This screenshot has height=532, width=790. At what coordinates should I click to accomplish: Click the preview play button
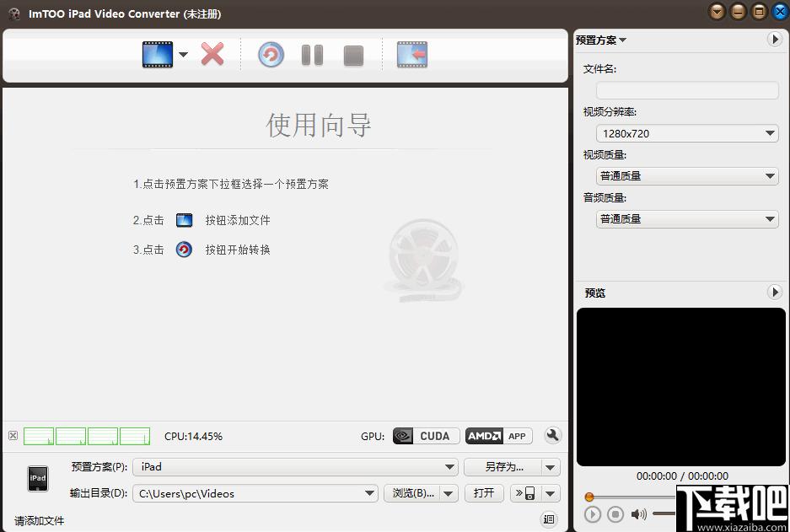pos(593,514)
